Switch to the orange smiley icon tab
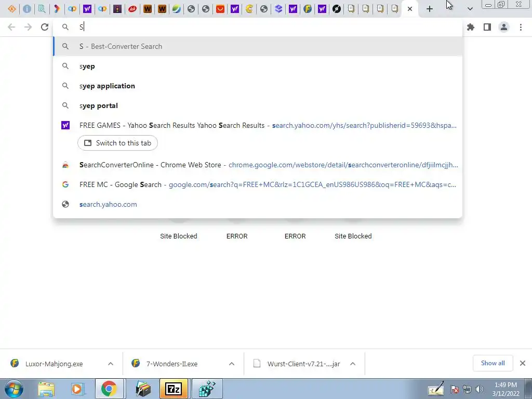The height and width of the screenshot is (399, 532). pos(220,9)
